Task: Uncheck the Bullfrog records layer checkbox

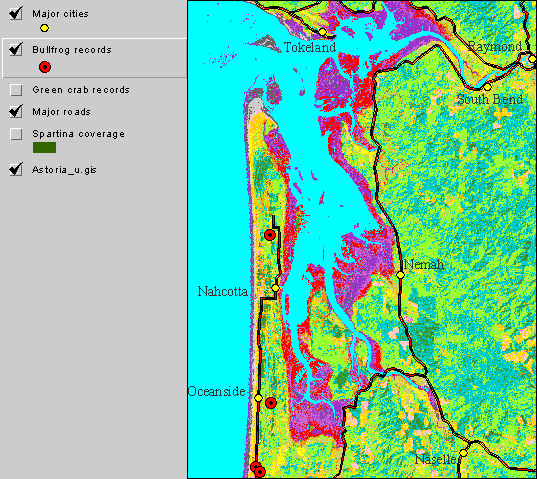Action: click(16, 50)
